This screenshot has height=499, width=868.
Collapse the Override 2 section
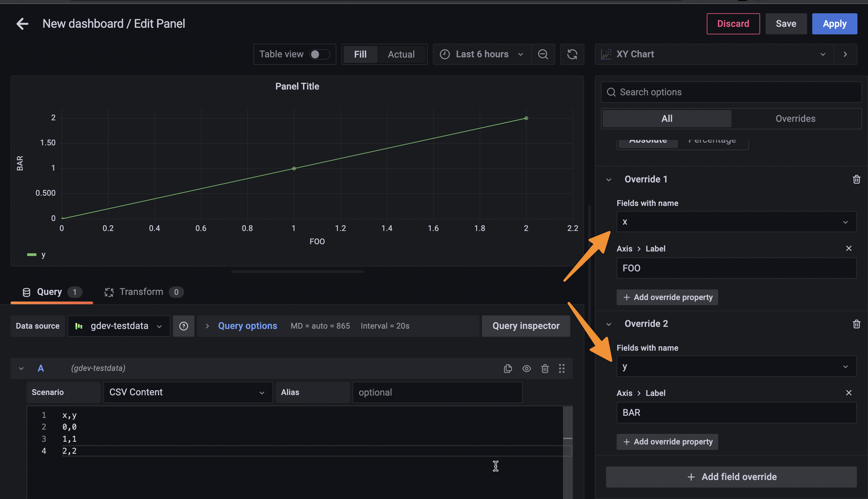(609, 324)
